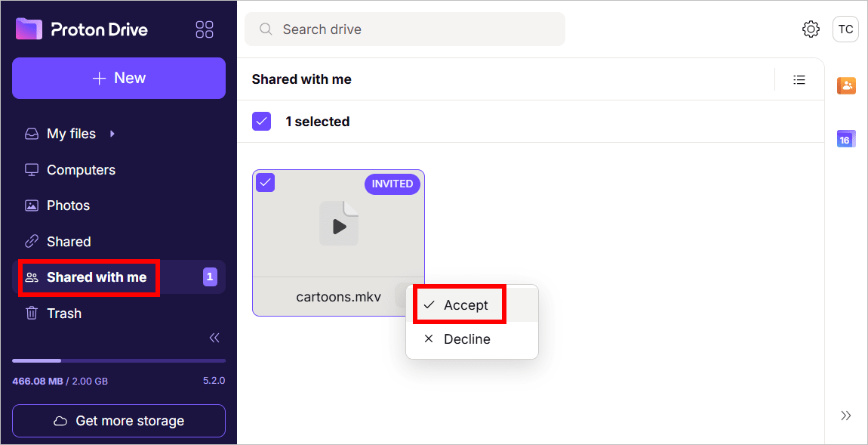Click the Proton Drive logo
The height and width of the screenshot is (445, 868).
tap(82, 29)
